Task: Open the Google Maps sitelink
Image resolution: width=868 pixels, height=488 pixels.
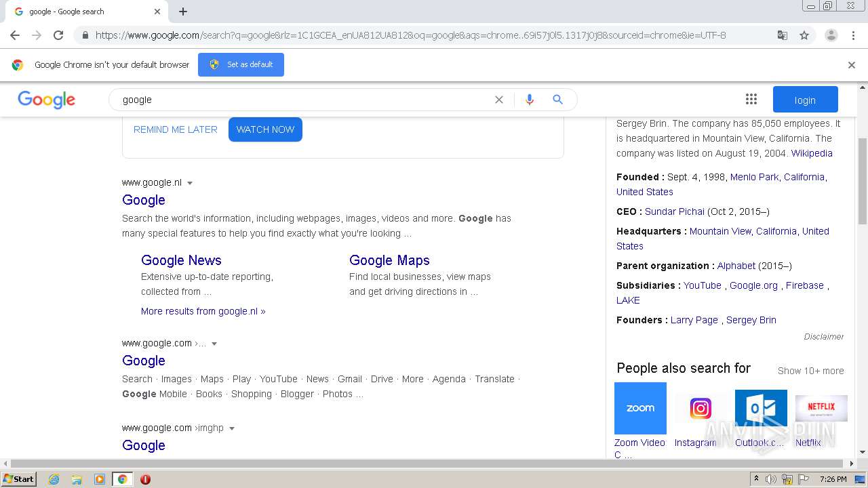Action: coord(389,260)
